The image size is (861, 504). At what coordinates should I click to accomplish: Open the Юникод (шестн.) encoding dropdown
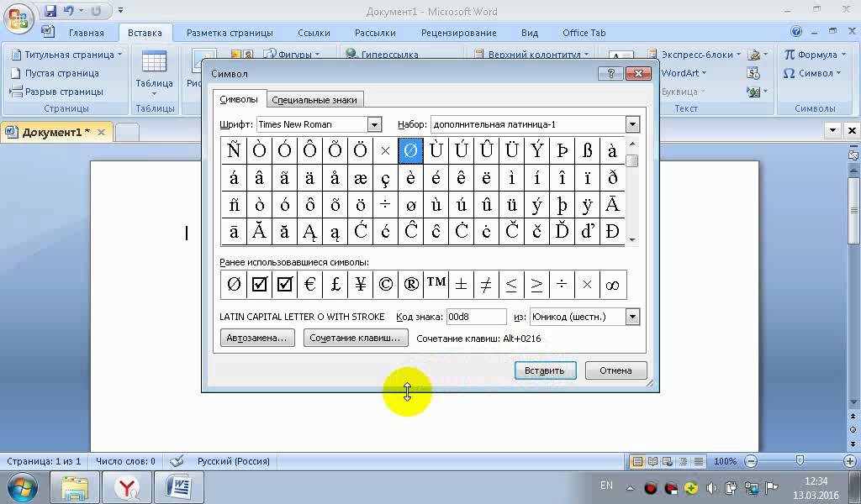tap(632, 317)
